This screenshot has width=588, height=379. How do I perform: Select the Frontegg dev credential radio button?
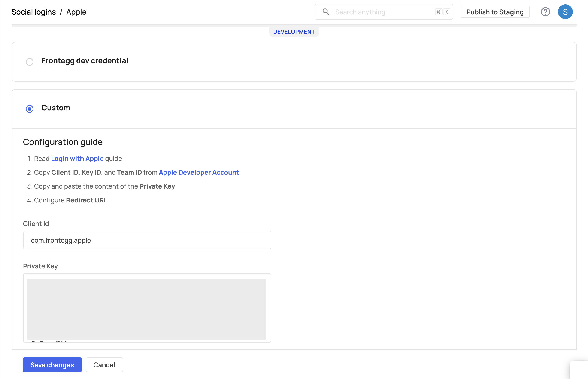(30, 62)
